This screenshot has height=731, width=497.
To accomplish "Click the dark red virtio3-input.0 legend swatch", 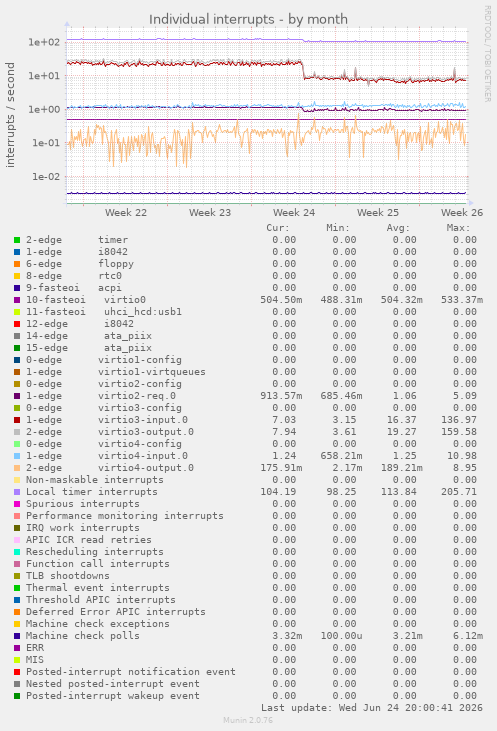I will pyautogui.click(x=17, y=420).
